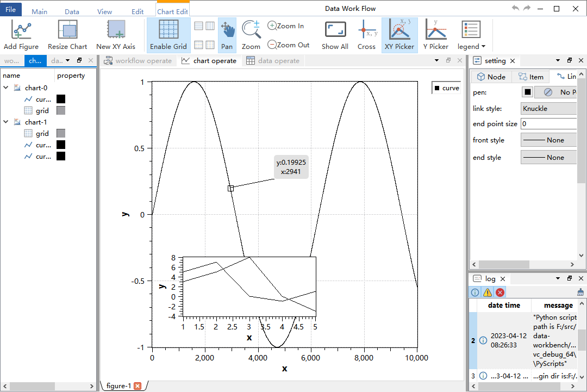587x392 pixels.
Task: Hide the grid under chart-0
Action: [x=41, y=110]
